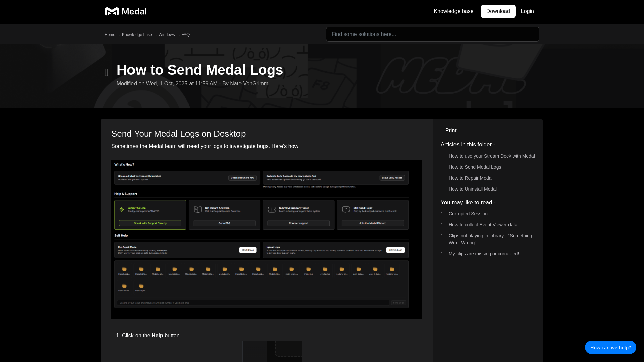Image resolution: width=644 pixels, height=362 pixels.
Task: Click 'Send Your Medal Logs on Desktop' heading
Action: (x=178, y=134)
